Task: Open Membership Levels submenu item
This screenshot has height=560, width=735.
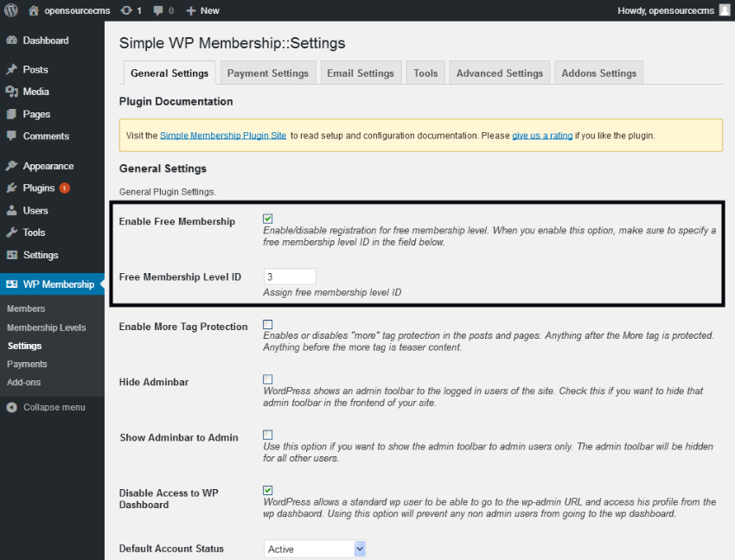Action: click(x=47, y=328)
